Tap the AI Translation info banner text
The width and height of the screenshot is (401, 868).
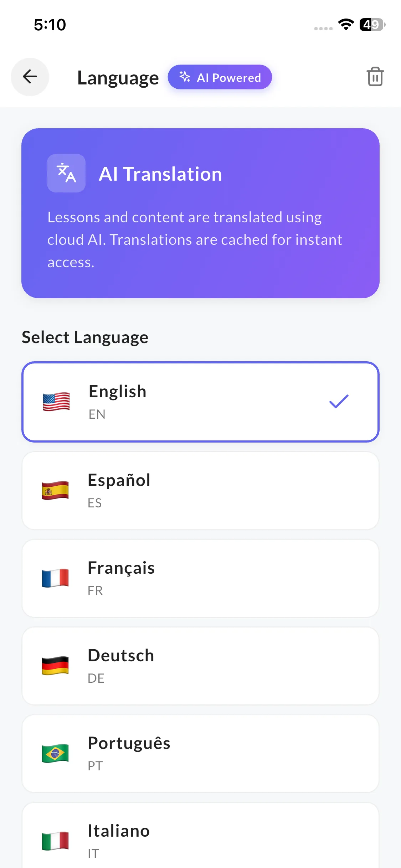point(195,239)
